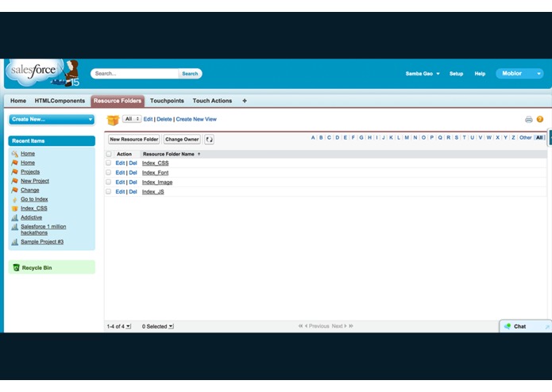Viewport: 552px width, 392px height.
Task: Go to first page arrow icon
Action: (x=300, y=326)
